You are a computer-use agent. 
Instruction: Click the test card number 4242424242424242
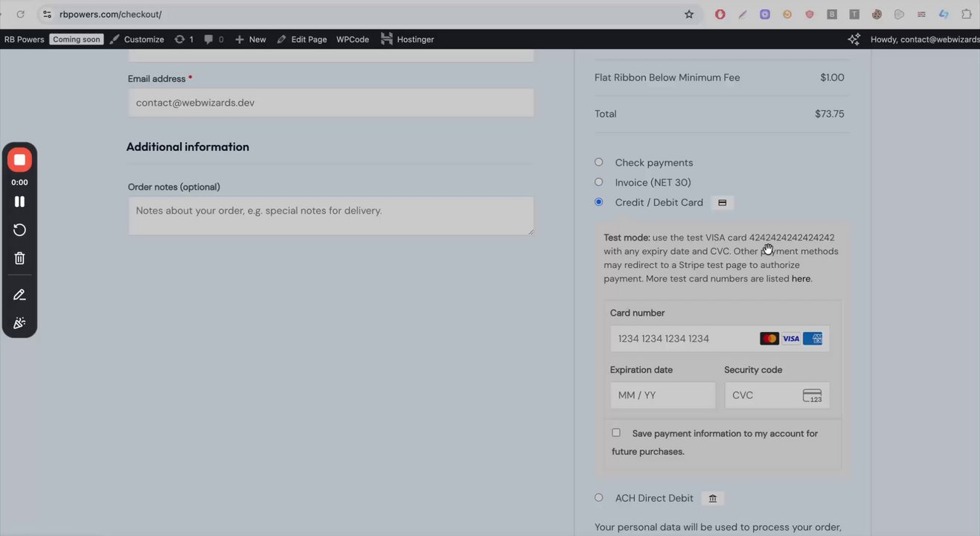tap(792, 237)
